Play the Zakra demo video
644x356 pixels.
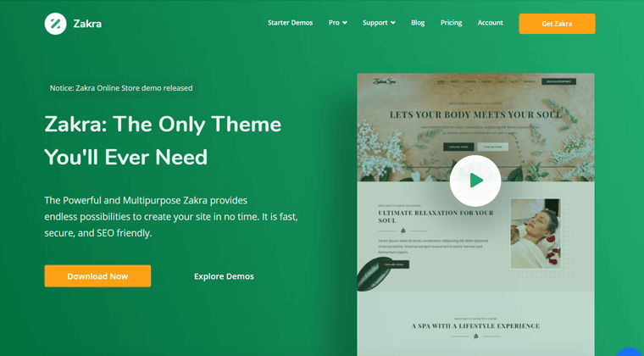475,181
